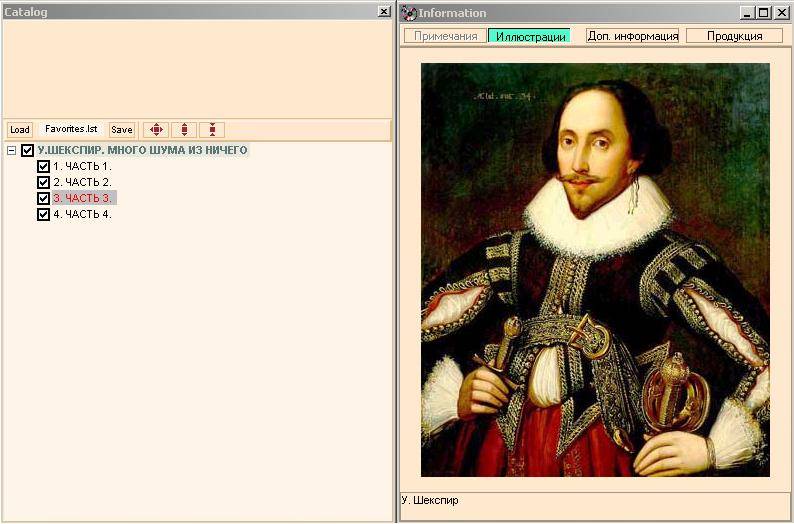The width and height of the screenshot is (794, 524).
Task: Uncheck the У.ШЕКСПИР. МНОГО ШУМА ИЗ НИЧЕГО checkbox
Action: tap(27, 150)
